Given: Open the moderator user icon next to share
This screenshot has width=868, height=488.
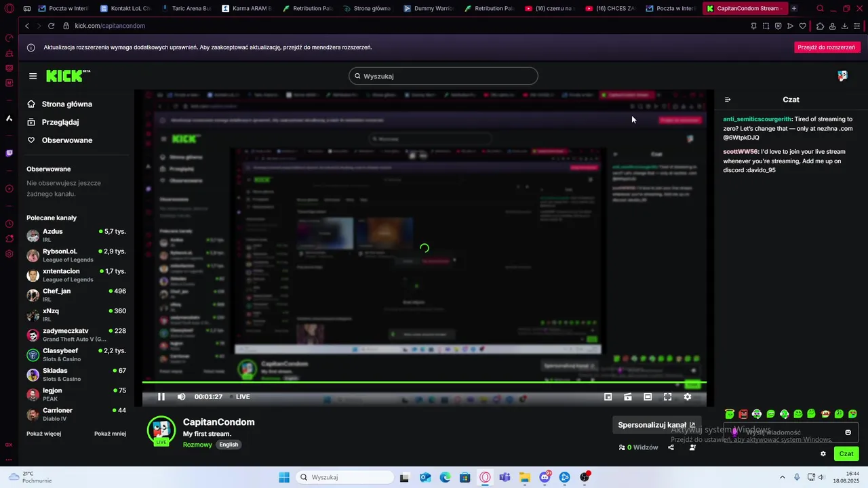Looking at the screenshot, I should pos(692,447).
